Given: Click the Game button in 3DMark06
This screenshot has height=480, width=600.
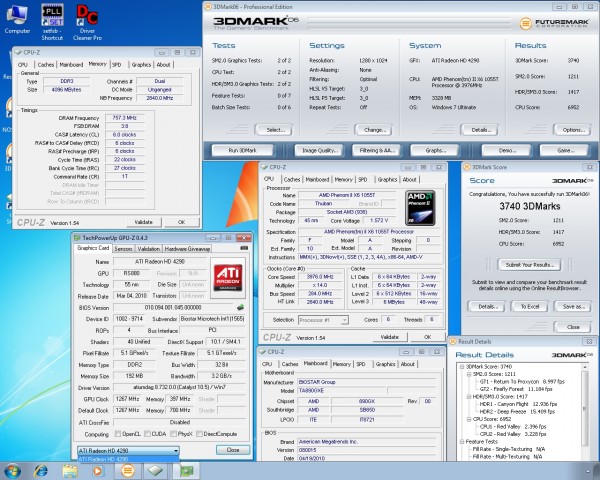Looking at the screenshot, I should click(x=564, y=150).
